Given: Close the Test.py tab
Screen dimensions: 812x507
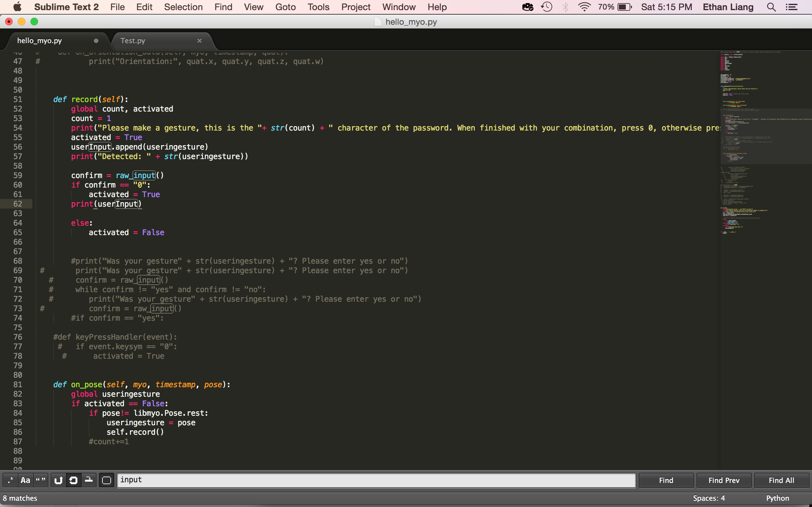Looking at the screenshot, I should click(x=199, y=41).
